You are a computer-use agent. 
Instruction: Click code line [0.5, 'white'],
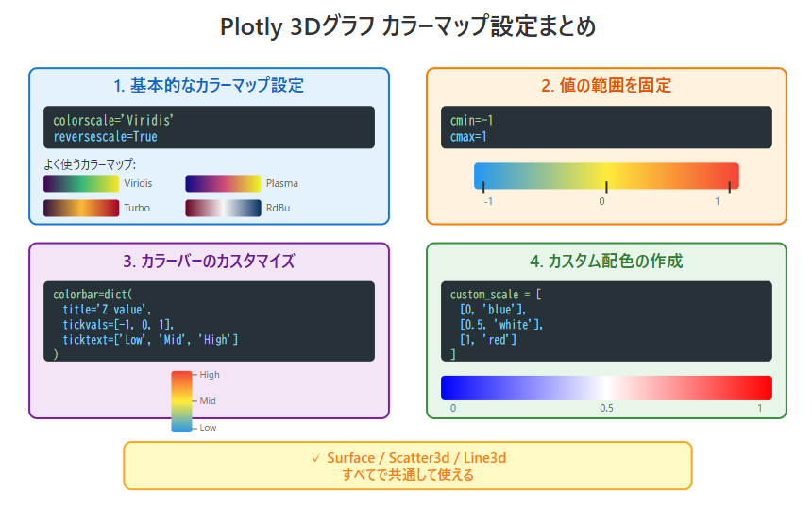501,324
